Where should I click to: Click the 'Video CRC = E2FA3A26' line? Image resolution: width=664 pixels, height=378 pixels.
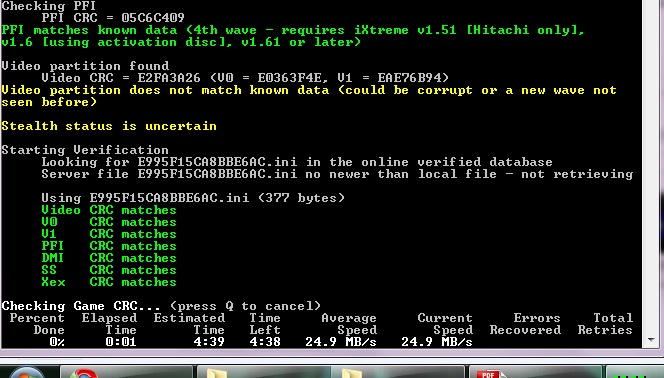(245, 78)
